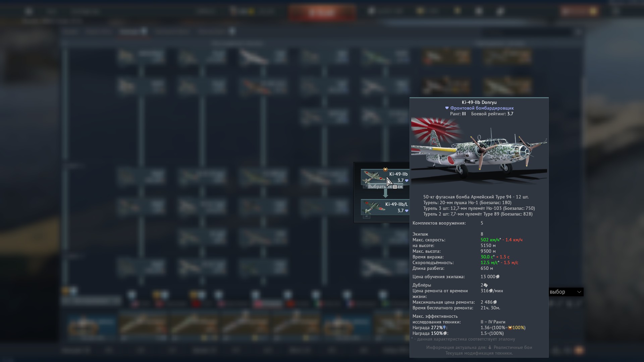Click the altitude value '5150 м'
Image resolution: width=644 pixels, height=362 pixels.
[x=488, y=245]
